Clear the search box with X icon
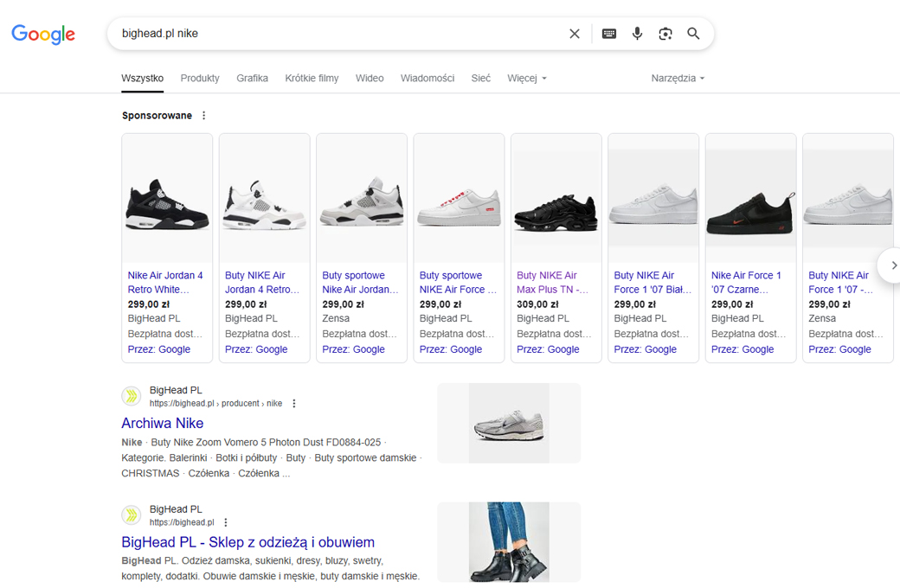Screen dimensions: 900x588 coord(575,34)
